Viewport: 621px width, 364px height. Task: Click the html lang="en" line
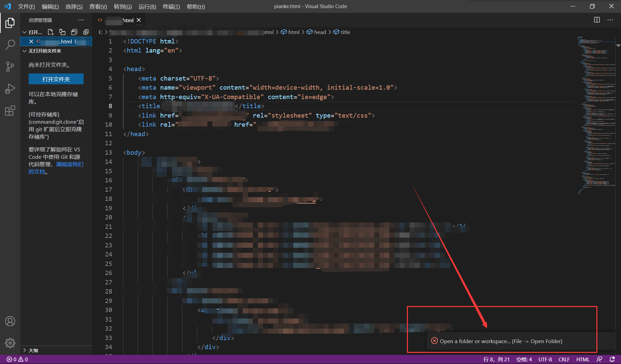pyautogui.click(x=152, y=51)
